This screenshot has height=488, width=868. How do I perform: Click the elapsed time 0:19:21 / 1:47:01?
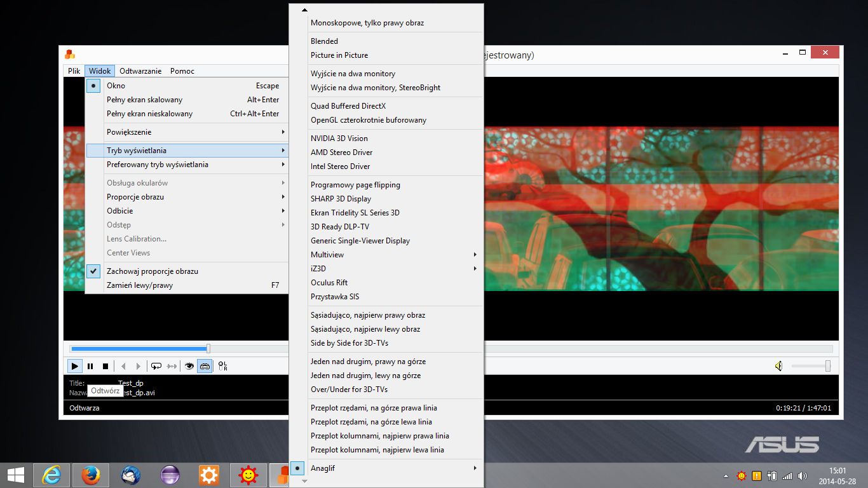(x=803, y=408)
